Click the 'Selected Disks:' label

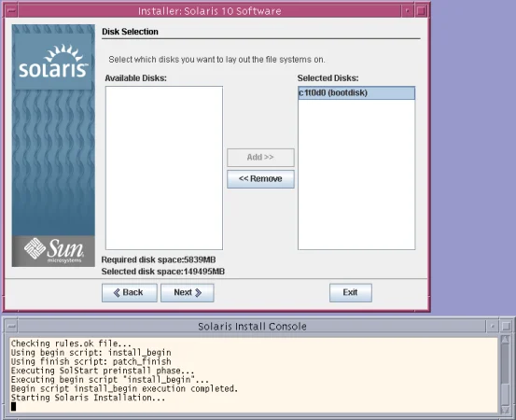point(328,78)
